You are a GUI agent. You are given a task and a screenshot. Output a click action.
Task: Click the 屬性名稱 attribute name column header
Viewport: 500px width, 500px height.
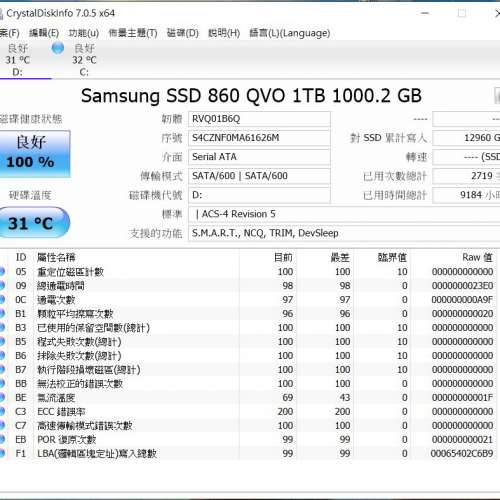(56, 257)
